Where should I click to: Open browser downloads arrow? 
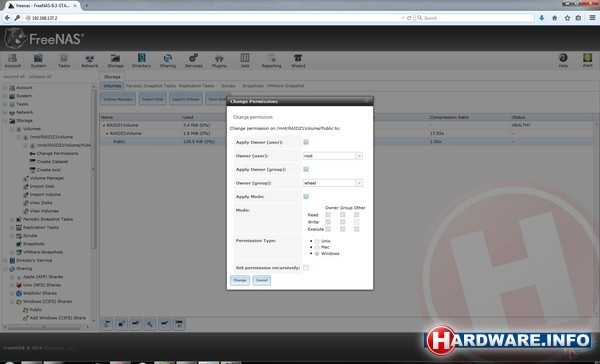(541, 18)
